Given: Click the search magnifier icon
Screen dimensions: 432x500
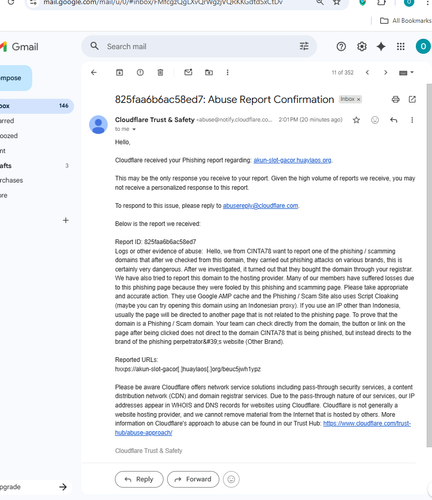Looking at the screenshot, I should (95, 46).
